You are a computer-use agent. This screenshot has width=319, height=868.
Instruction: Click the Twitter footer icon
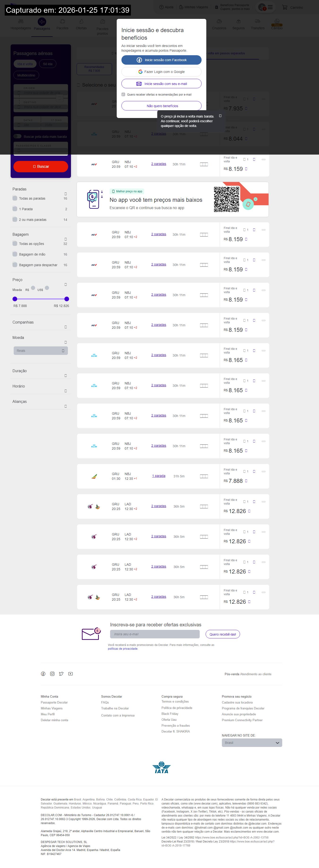(61, 674)
